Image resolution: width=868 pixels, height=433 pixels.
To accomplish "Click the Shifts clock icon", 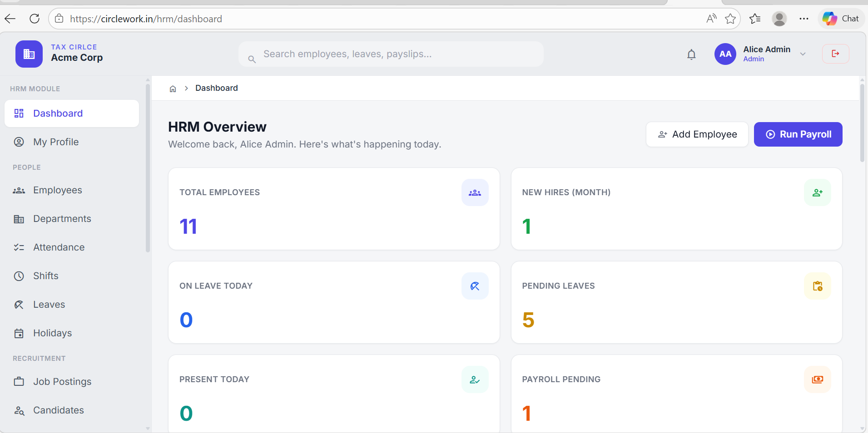I will pyautogui.click(x=19, y=276).
